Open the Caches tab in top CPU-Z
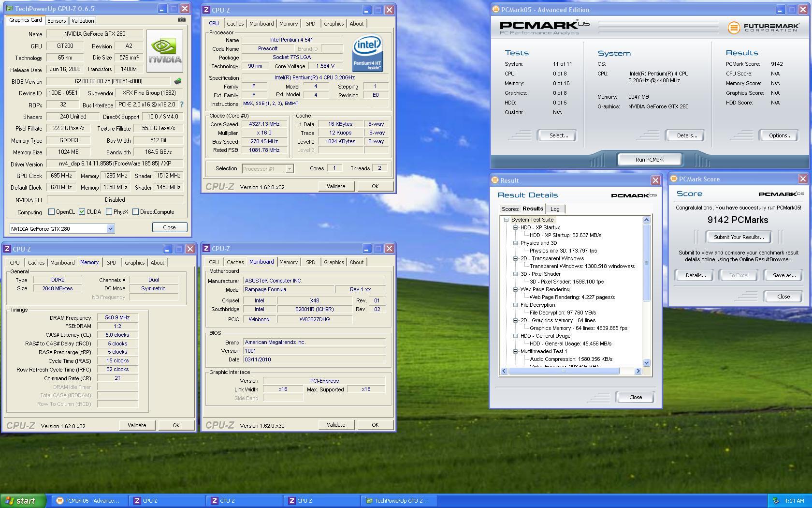Image resolution: width=812 pixels, height=508 pixels. coord(235,24)
